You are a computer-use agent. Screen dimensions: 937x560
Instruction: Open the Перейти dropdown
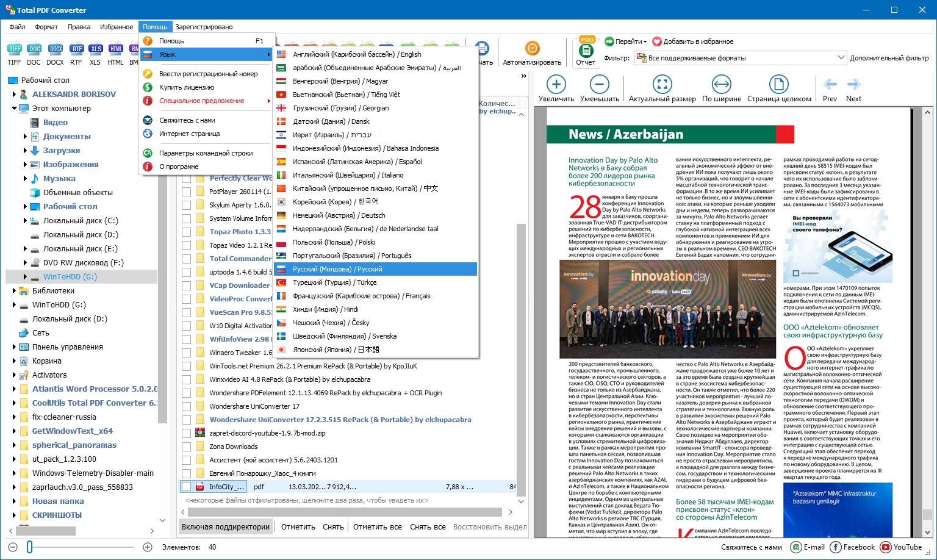click(625, 41)
